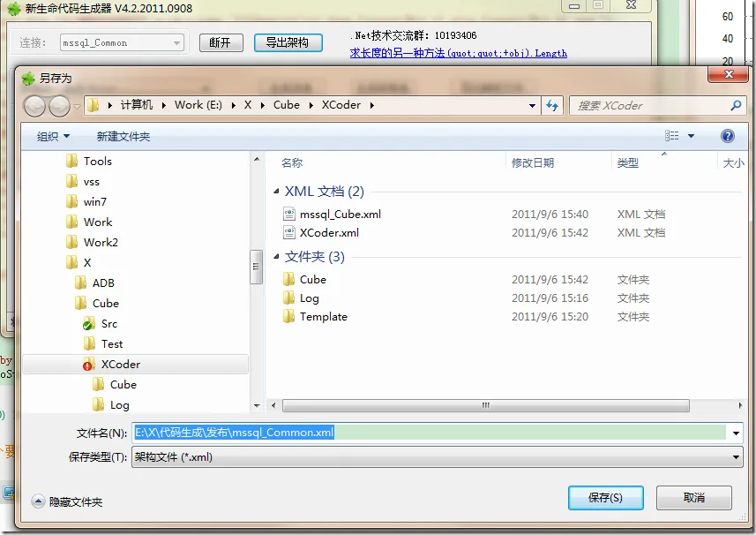Click the search magnifier icon
Image resolution: width=756 pixels, height=535 pixels.
(x=736, y=105)
